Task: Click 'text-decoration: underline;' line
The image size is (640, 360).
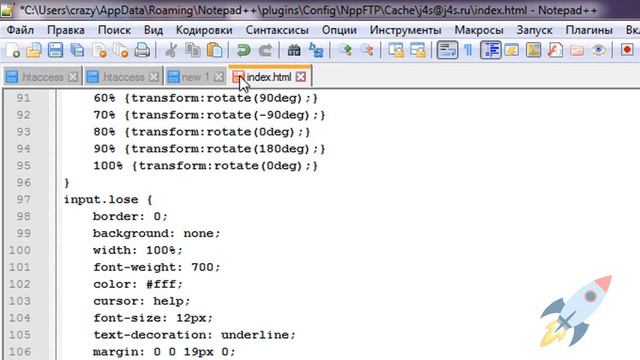Action: pos(194,335)
